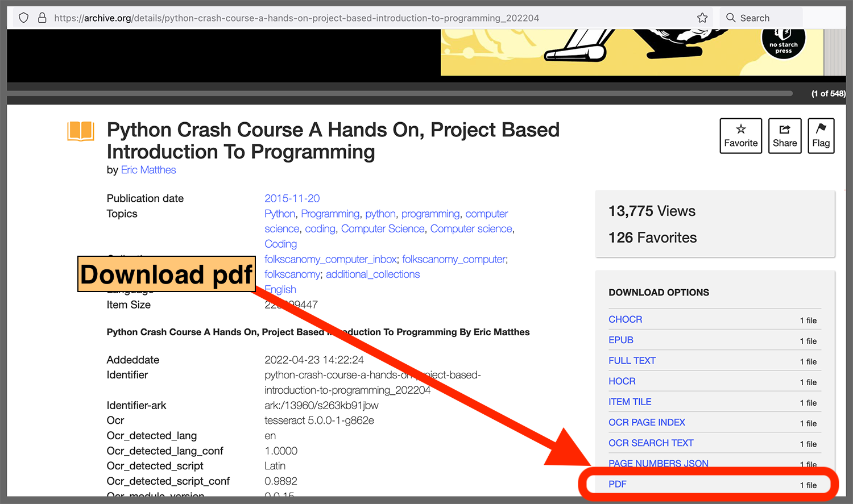This screenshot has width=853, height=504.
Task: Bookmark page with the star icon
Action: tap(702, 18)
